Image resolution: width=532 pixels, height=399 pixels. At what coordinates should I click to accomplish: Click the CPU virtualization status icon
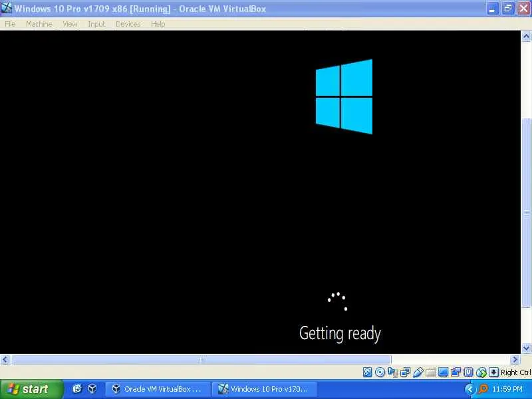click(469, 372)
